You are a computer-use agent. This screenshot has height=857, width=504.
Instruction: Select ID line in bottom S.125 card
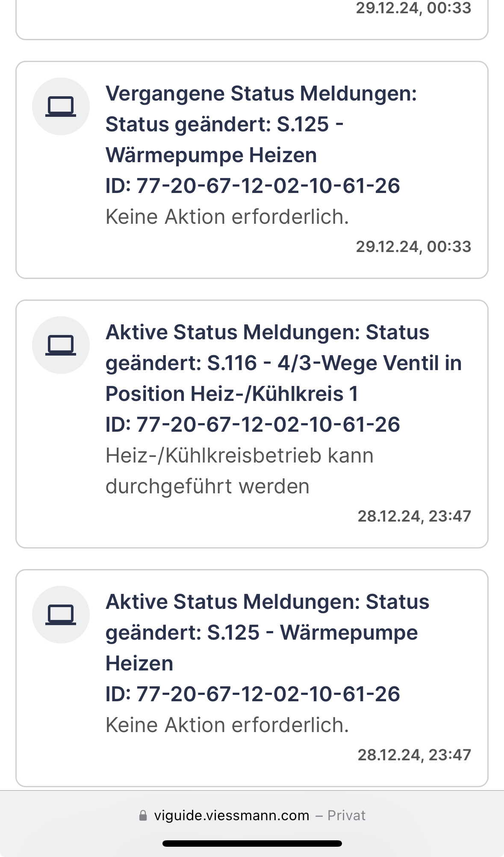[x=253, y=694]
